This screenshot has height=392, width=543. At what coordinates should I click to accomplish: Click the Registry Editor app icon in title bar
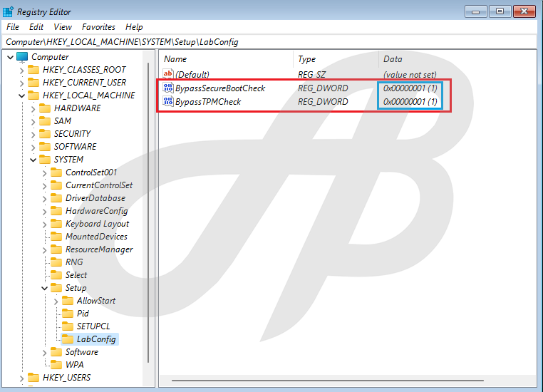(x=8, y=12)
